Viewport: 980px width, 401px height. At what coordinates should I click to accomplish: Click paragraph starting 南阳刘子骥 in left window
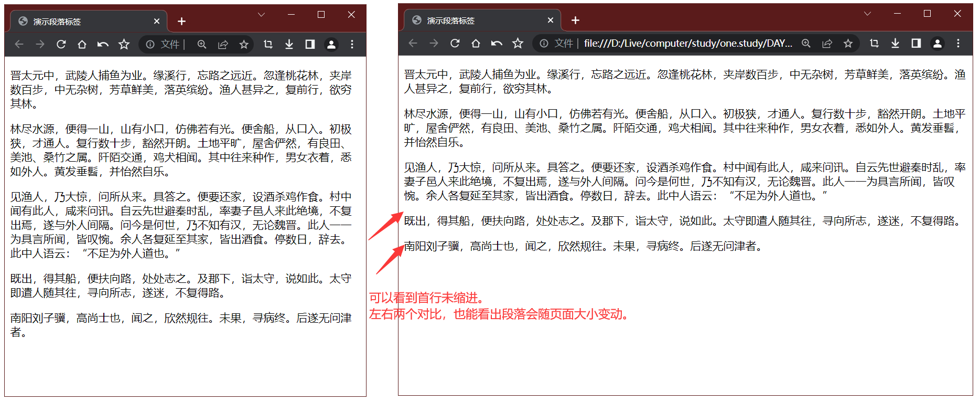click(x=181, y=325)
